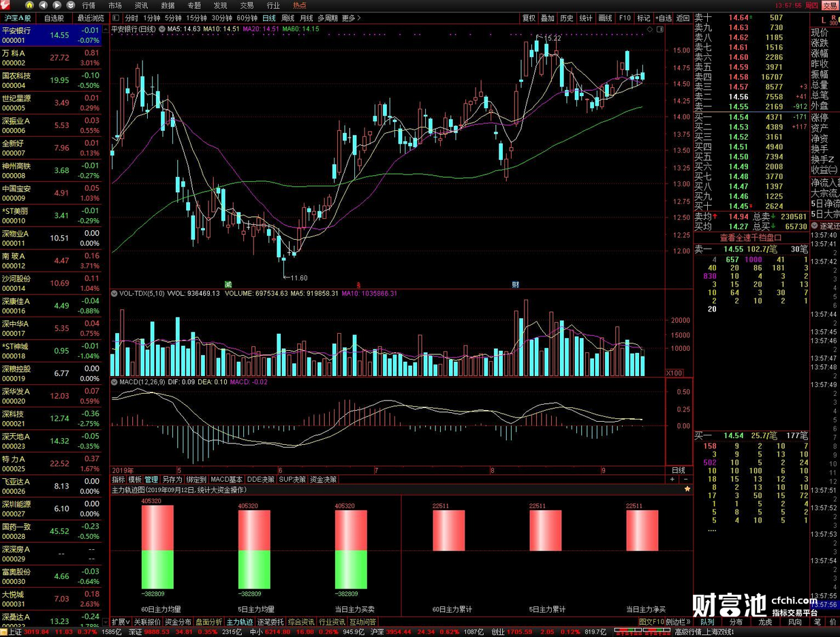This screenshot has height=637, width=840.
Task: Select the 日线 period
Action: (269, 18)
